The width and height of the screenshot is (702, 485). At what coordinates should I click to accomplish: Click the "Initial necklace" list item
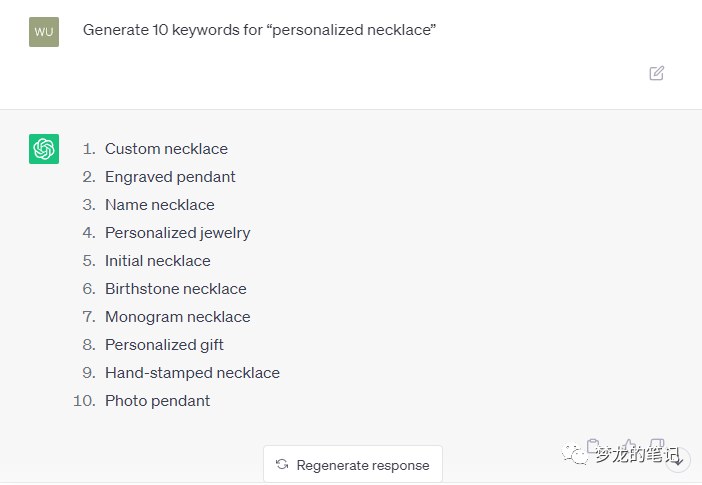tap(158, 261)
